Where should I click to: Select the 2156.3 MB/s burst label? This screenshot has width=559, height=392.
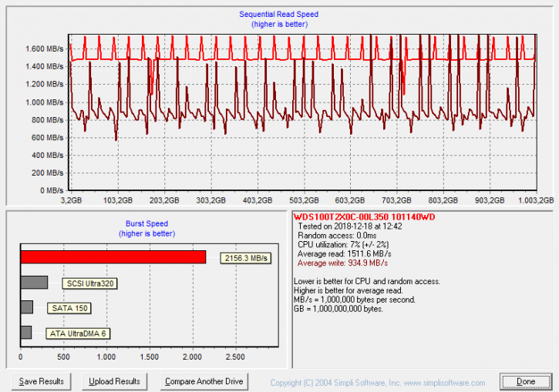(x=246, y=258)
